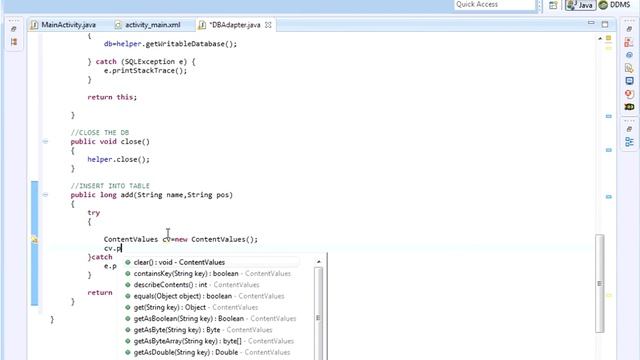Open the orange hierarchy view icon in right sidebar
Image resolution: width=640 pixels, height=360 pixels.
(x=629, y=42)
